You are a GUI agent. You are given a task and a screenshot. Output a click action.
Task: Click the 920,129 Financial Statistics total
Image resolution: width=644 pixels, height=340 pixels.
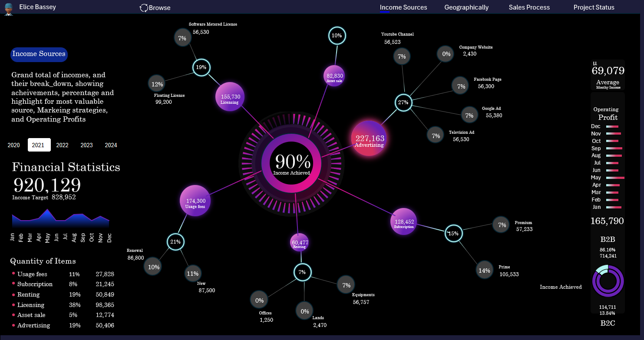tap(47, 185)
